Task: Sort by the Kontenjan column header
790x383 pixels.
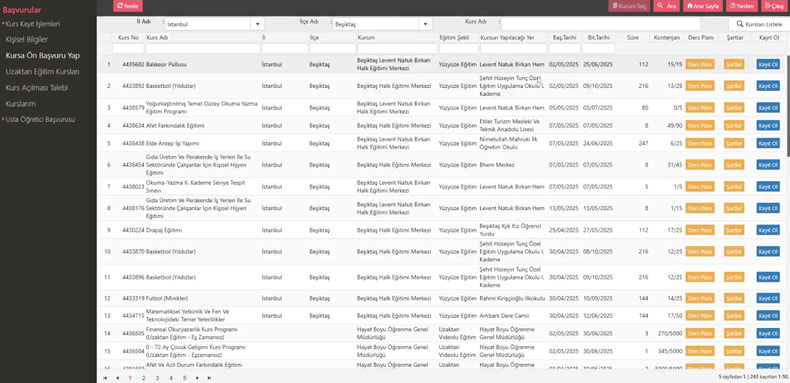Action: point(667,38)
